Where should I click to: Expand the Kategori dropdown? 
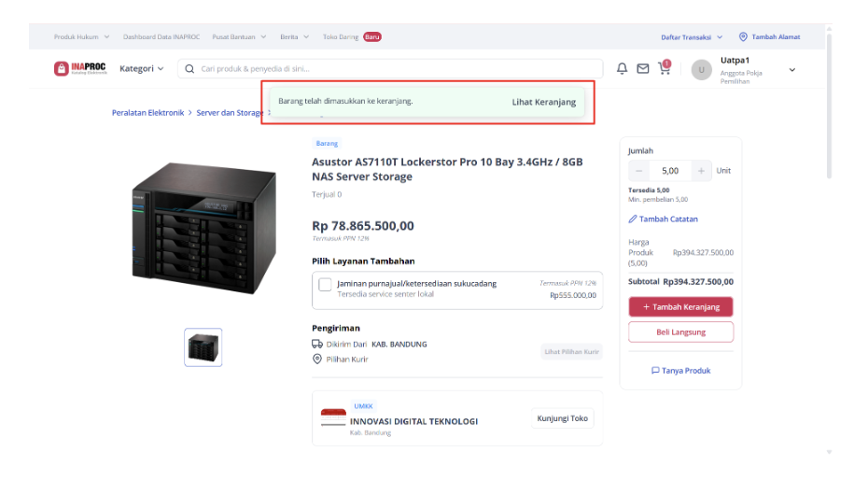click(x=142, y=69)
